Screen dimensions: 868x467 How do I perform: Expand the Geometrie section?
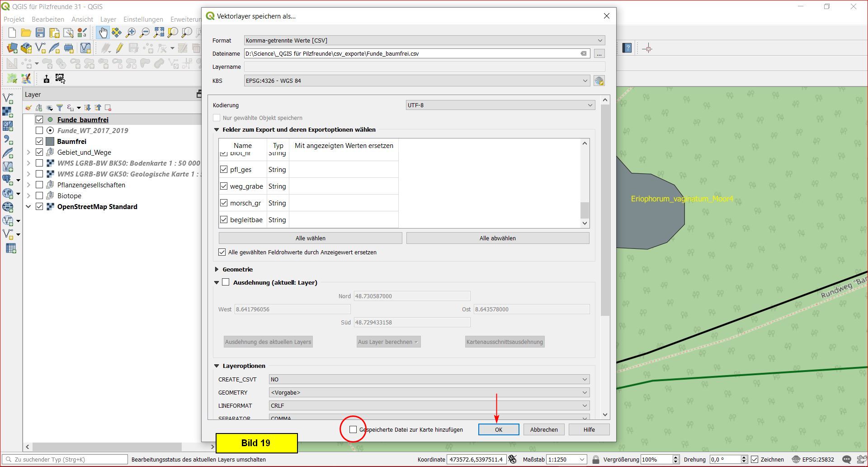tap(217, 269)
